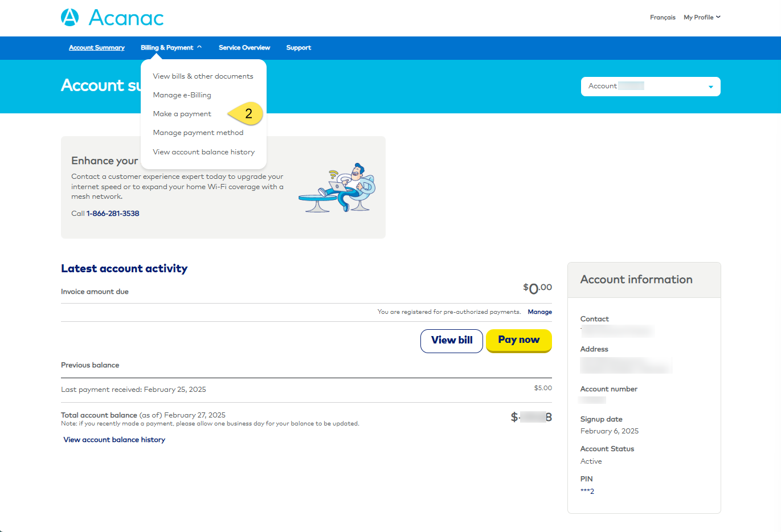Open Service Overview tab
781x532 pixels.
244,48
